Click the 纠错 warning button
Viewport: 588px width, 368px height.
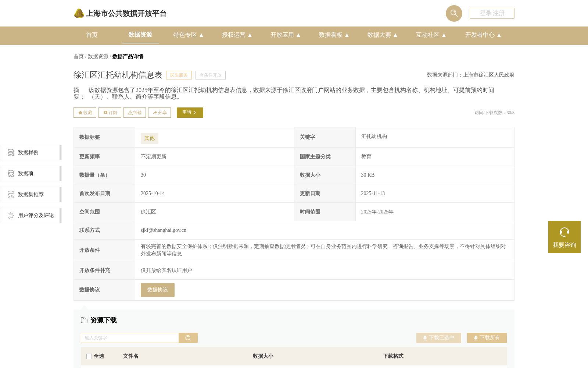[135, 113]
